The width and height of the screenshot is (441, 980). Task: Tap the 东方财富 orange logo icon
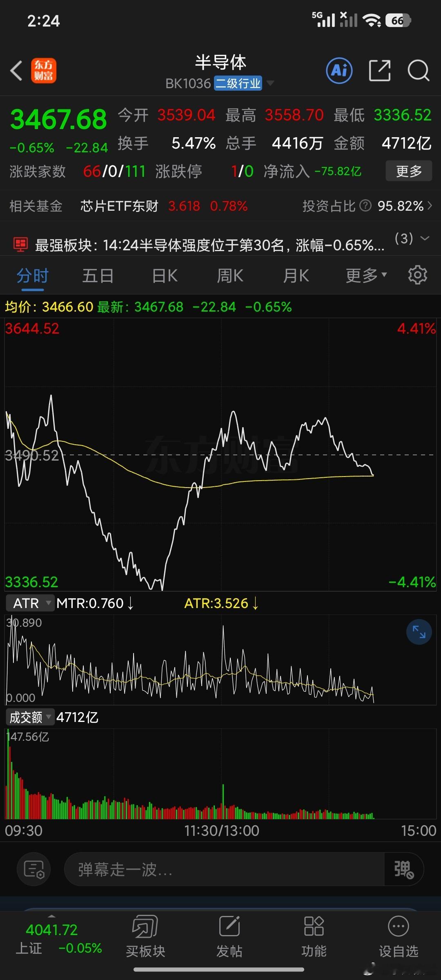[x=44, y=71]
